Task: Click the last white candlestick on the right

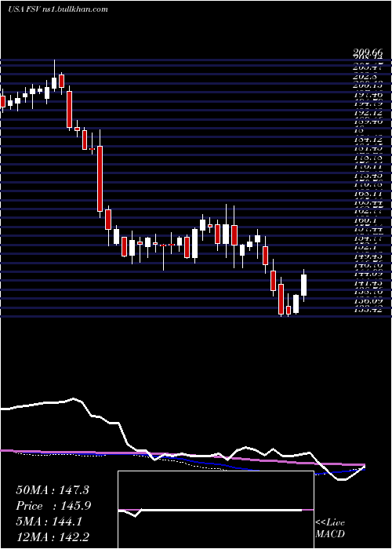Action: pyautogui.click(x=304, y=285)
